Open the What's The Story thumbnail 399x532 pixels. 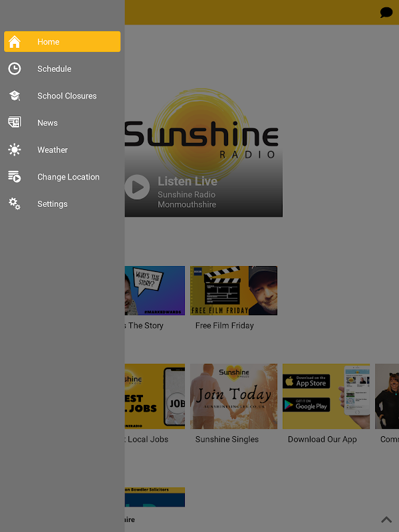coord(155,291)
